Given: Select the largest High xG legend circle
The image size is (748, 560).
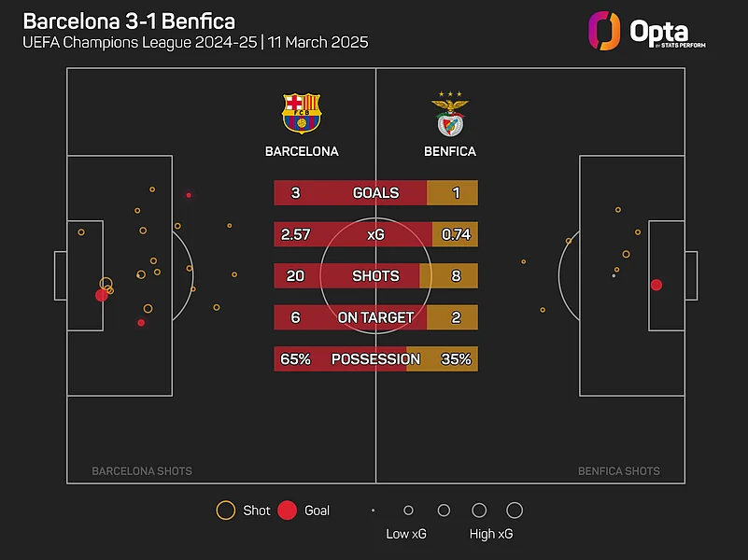Looking at the screenshot, I should (x=514, y=511).
